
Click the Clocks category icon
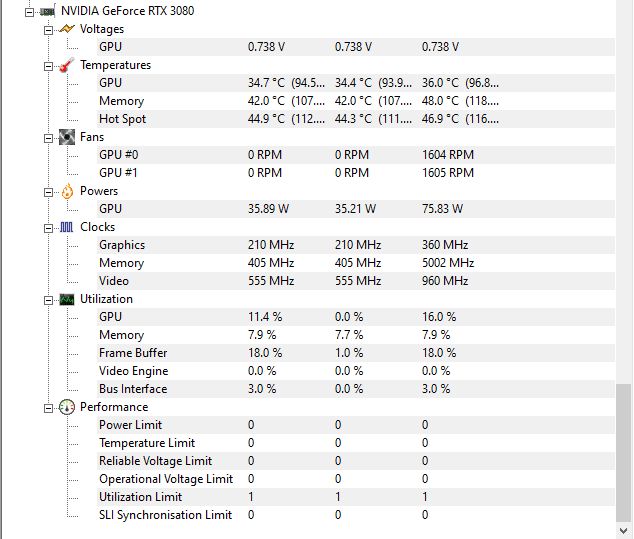tap(66, 227)
